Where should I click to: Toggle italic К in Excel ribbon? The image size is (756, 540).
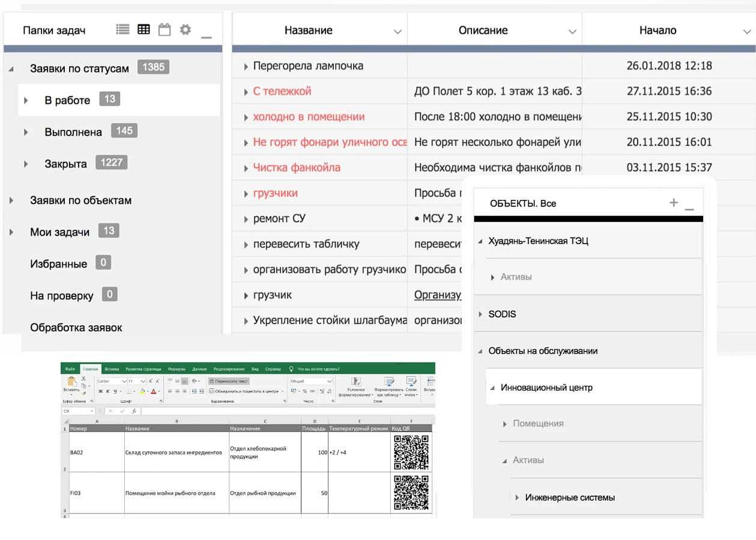pyautogui.click(x=107, y=391)
